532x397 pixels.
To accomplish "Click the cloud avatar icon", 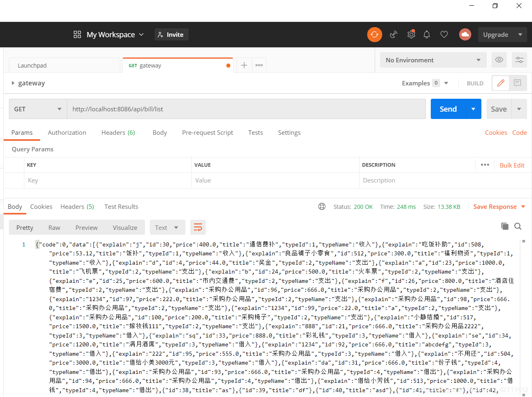I will pyautogui.click(x=465, y=34).
